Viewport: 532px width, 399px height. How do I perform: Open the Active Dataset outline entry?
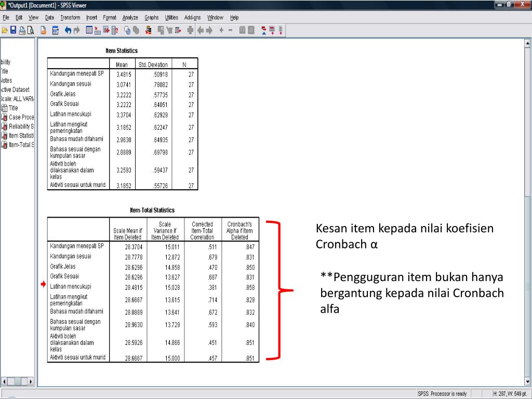point(16,88)
